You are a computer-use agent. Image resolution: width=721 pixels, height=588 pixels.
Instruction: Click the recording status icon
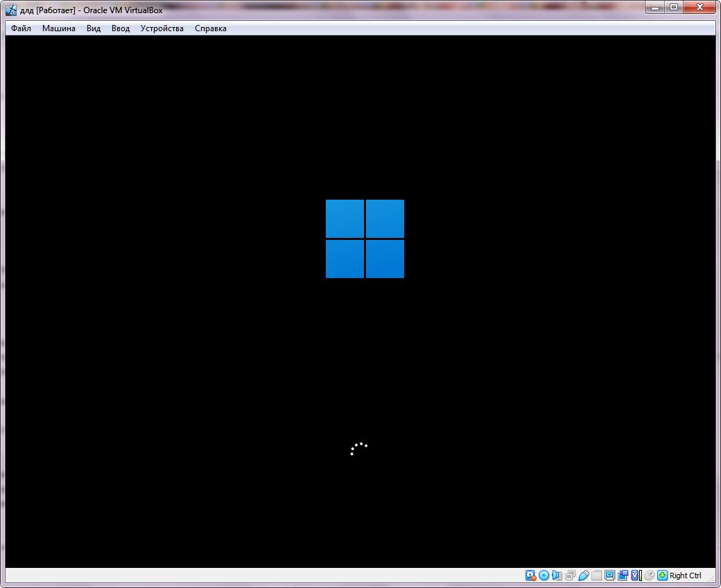tap(623, 575)
